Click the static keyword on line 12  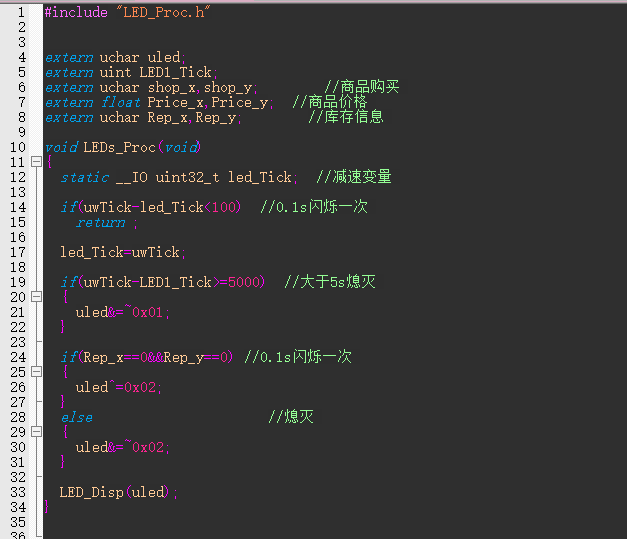coord(85,177)
